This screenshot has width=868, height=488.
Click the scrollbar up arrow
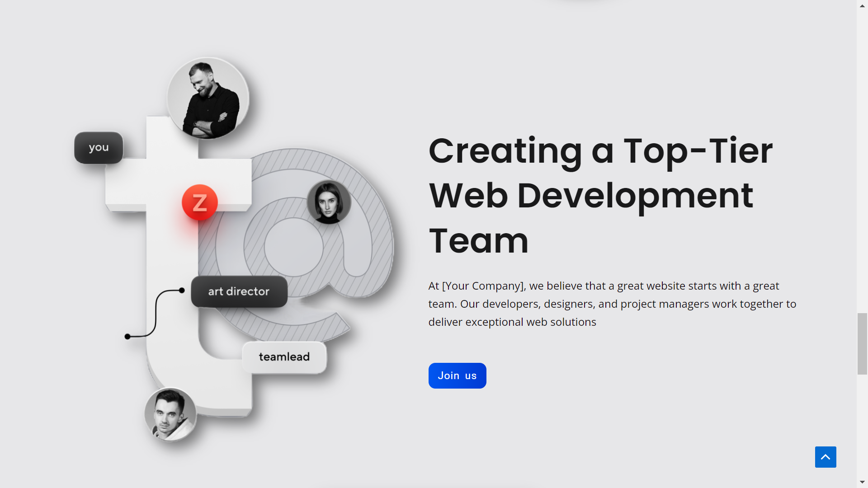click(x=862, y=5)
